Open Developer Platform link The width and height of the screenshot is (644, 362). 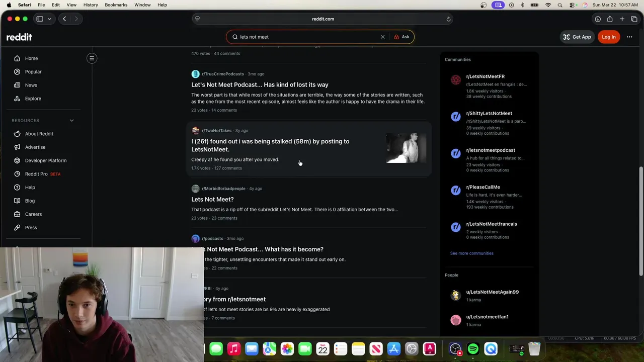click(46, 160)
